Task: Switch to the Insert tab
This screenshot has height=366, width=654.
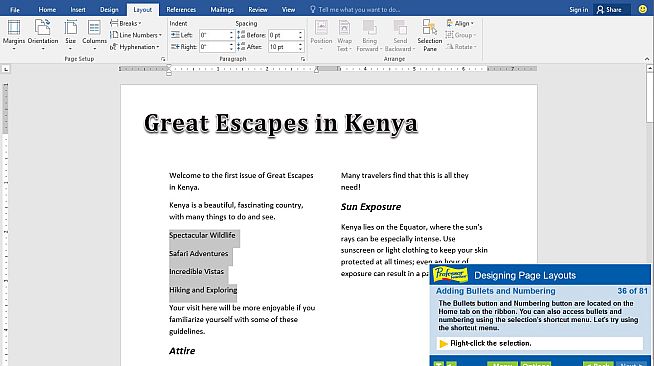Action: (x=78, y=10)
